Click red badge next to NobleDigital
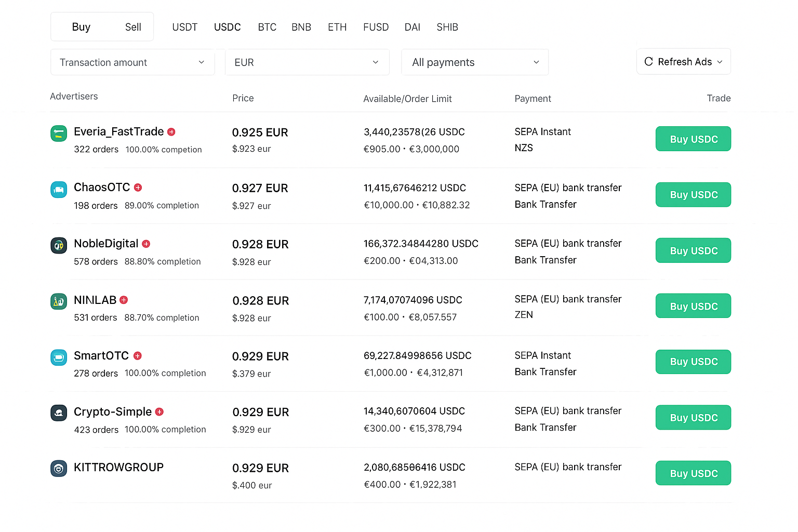798x532 pixels. point(146,244)
